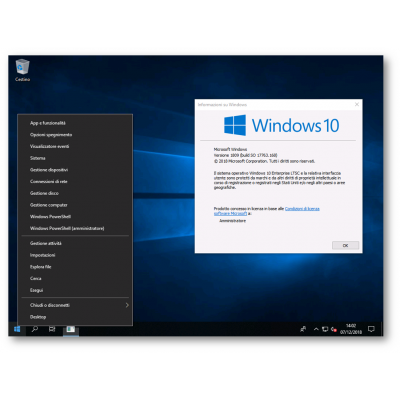Select the running app icon on taskbar
The width and height of the screenshot is (400, 400).
pos(71,329)
